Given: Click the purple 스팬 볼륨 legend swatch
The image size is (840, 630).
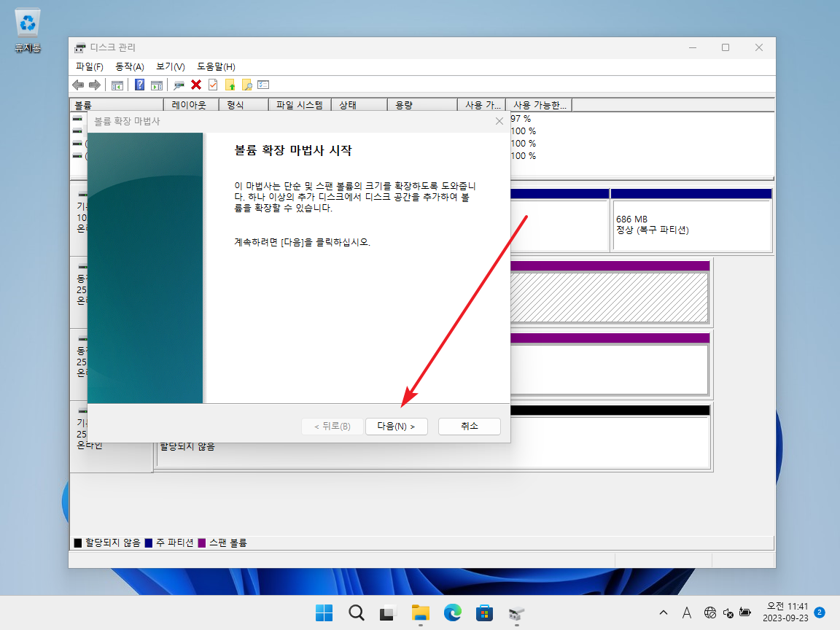Looking at the screenshot, I should [x=202, y=543].
